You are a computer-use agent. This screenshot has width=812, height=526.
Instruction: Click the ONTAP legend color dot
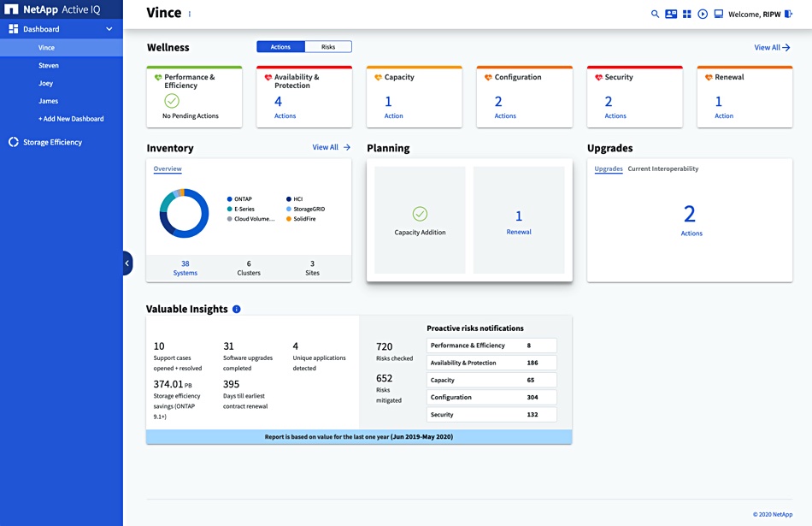coord(229,199)
